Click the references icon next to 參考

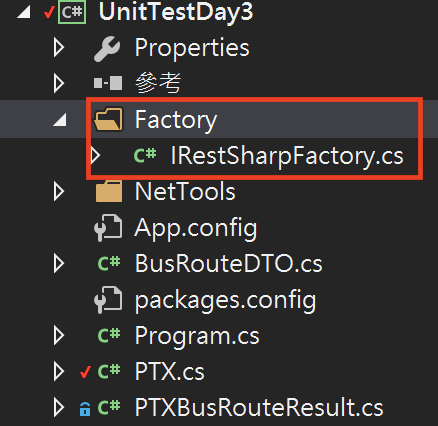(108, 83)
